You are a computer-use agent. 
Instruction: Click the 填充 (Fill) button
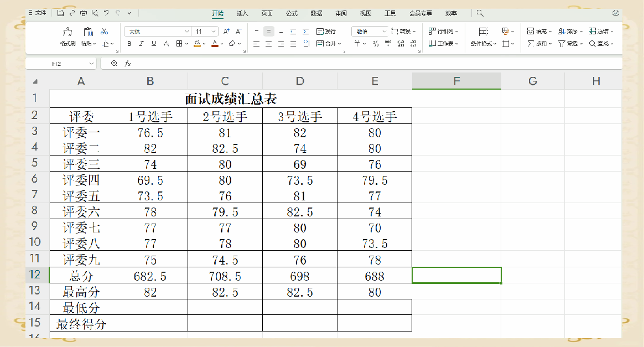(539, 31)
